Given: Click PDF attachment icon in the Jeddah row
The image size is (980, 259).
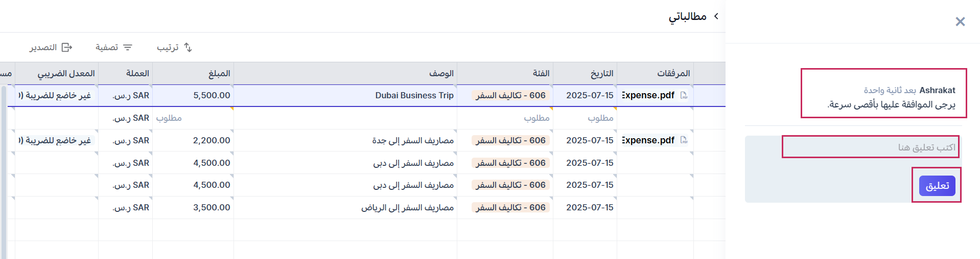Looking at the screenshot, I should [684, 140].
